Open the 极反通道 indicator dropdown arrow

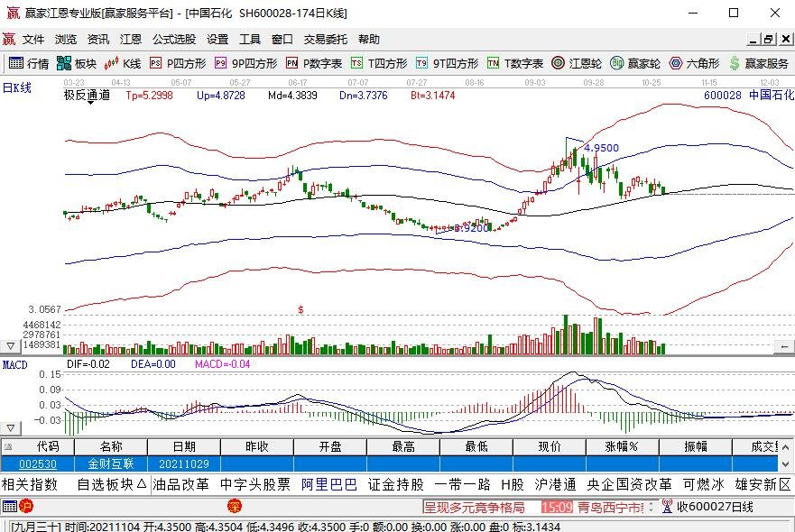point(91,103)
